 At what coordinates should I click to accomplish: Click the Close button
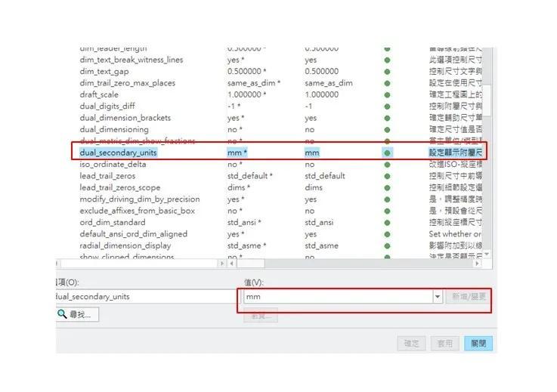click(478, 344)
